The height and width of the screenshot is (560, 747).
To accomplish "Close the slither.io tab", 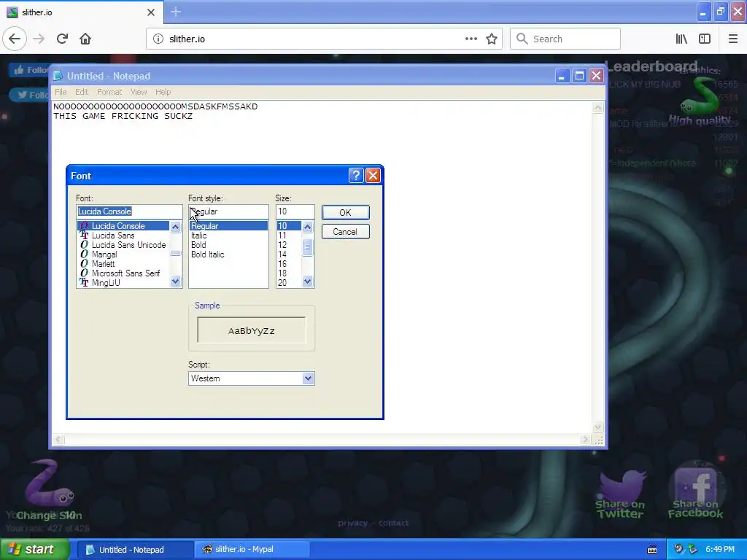I will tap(150, 12).
